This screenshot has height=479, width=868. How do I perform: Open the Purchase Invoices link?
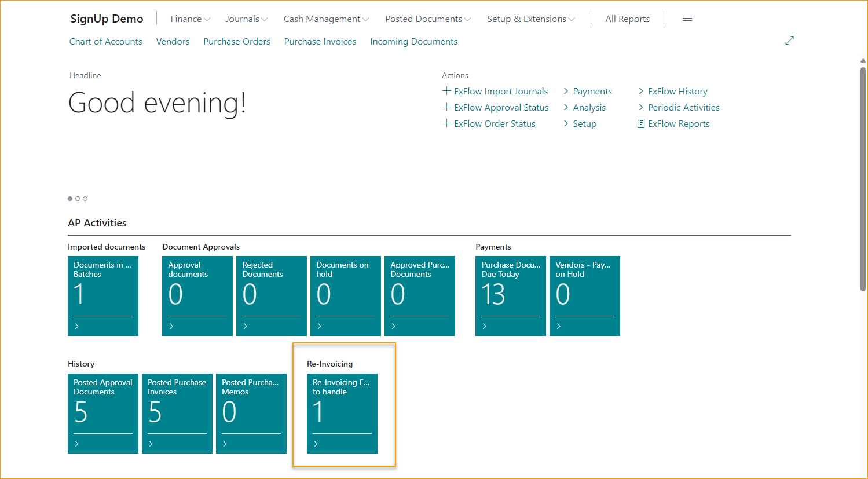320,42
